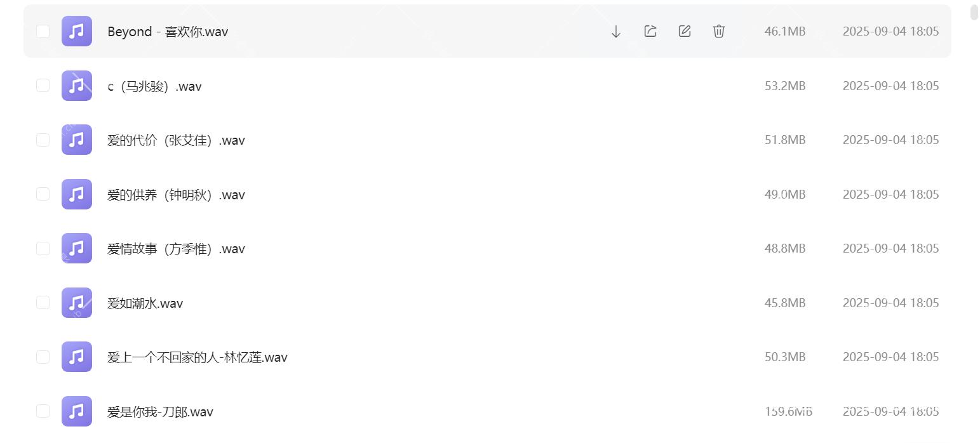Download the Beyond - 喜欢你.wav file
The image size is (980, 443).
point(614,30)
